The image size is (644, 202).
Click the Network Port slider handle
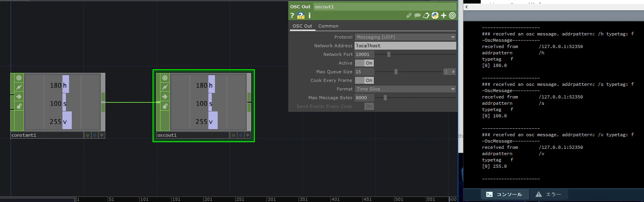point(388,54)
